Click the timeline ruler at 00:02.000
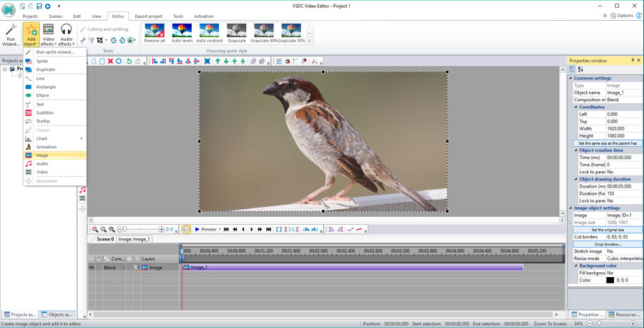 (x=318, y=251)
